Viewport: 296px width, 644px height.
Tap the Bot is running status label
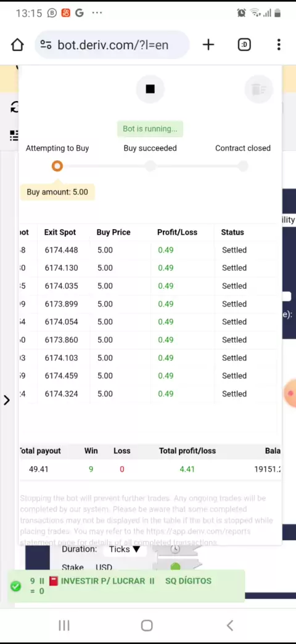tap(150, 129)
